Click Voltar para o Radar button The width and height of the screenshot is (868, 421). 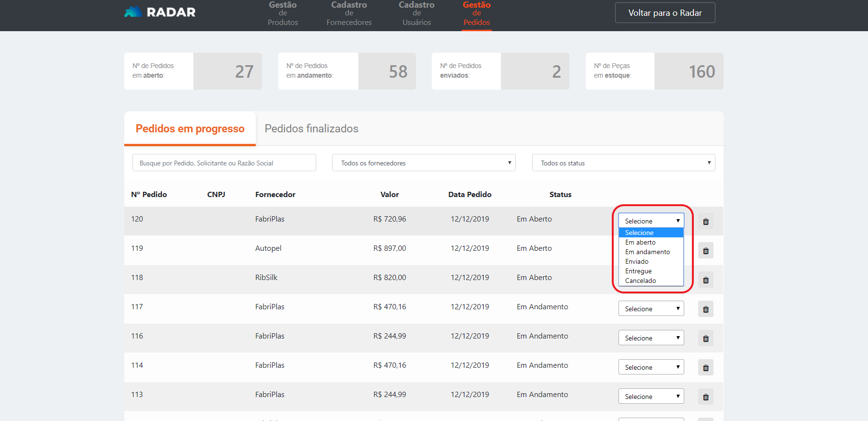[x=665, y=13]
